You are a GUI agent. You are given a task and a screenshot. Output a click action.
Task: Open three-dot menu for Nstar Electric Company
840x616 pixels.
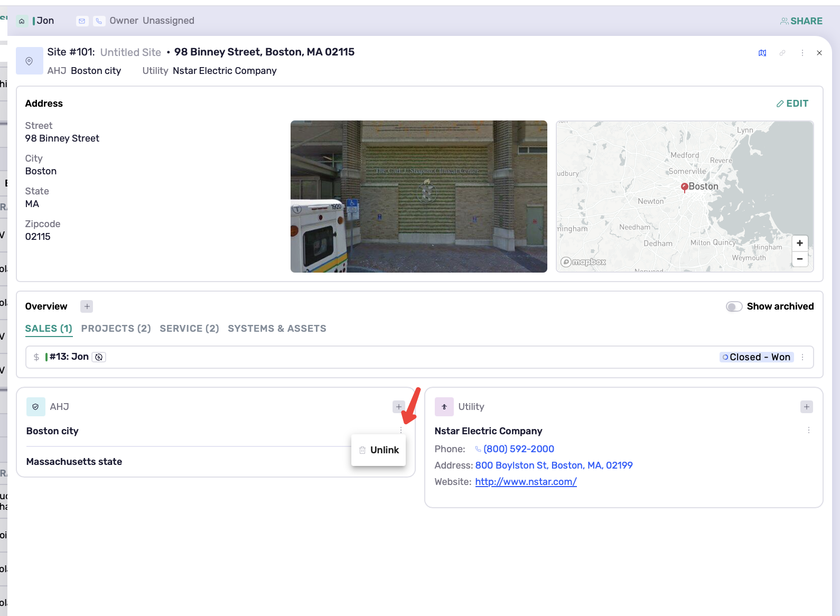pos(809,430)
